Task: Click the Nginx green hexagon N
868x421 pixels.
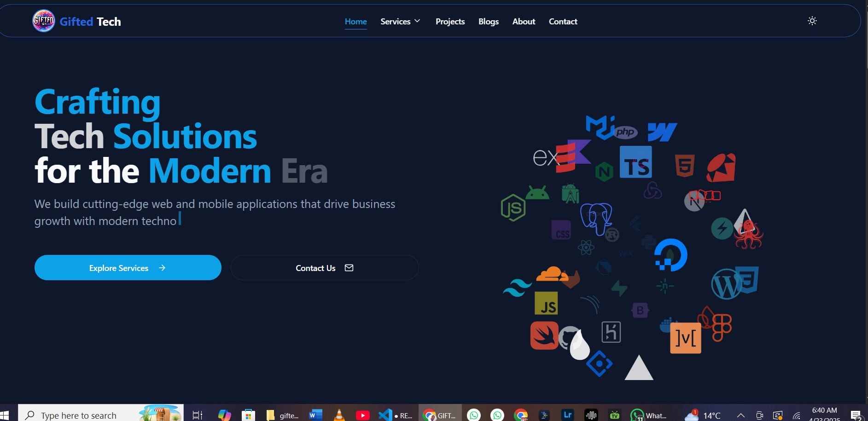Action: click(604, 172)
